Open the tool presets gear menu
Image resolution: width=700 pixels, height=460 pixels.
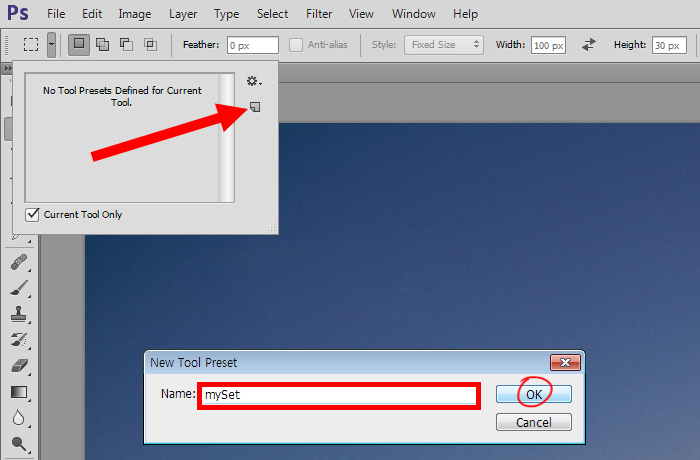pyautogui.click(x=254, y=81)
